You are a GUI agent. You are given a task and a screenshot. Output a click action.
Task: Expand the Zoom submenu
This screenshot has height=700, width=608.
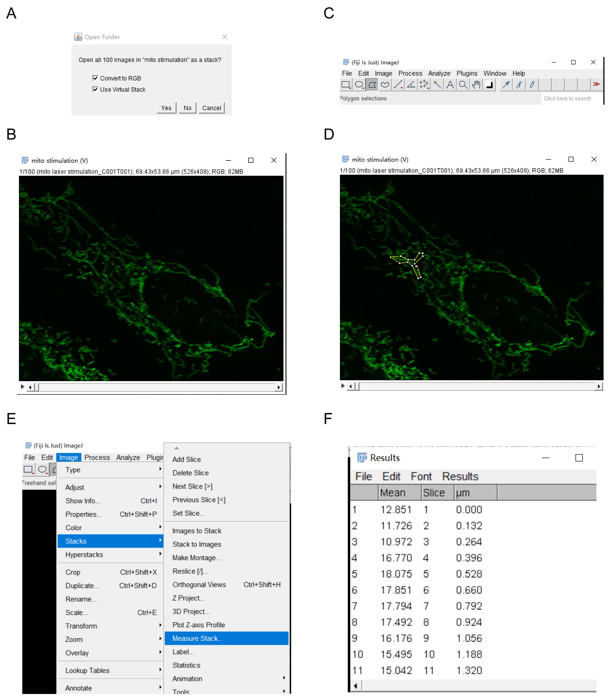coord(110,639)
